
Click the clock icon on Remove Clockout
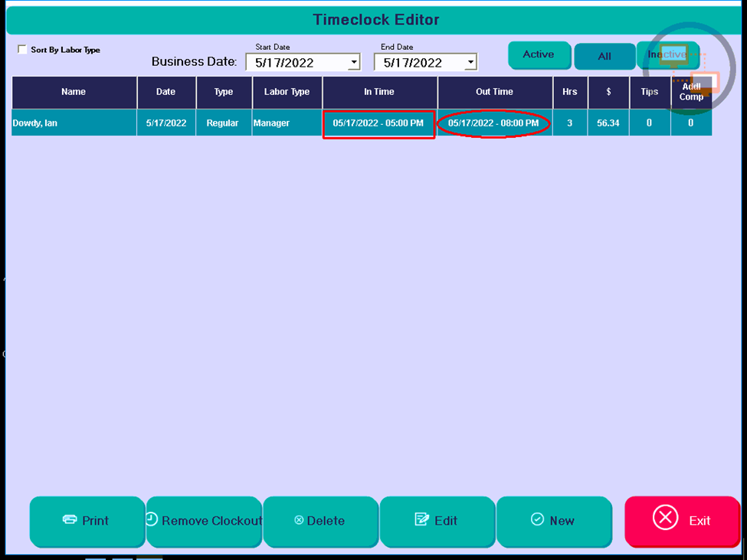click(x=152, y=519)
